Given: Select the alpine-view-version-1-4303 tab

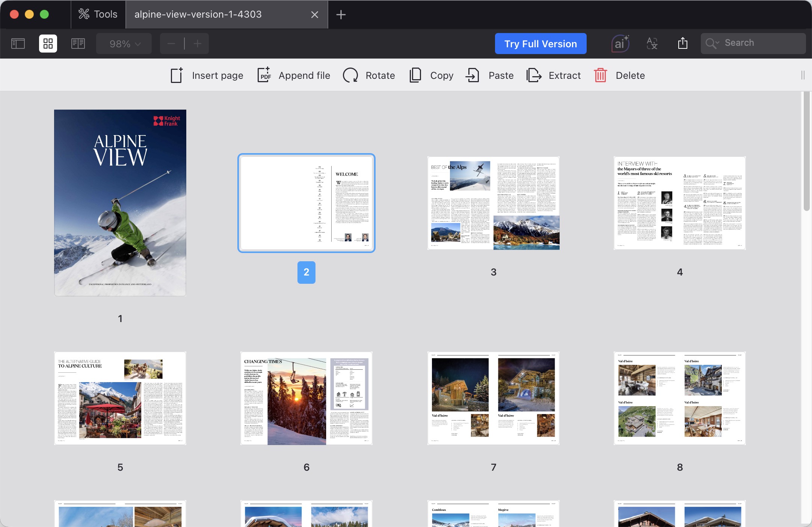Looking at the screenshot, I should tap(227, 14).
